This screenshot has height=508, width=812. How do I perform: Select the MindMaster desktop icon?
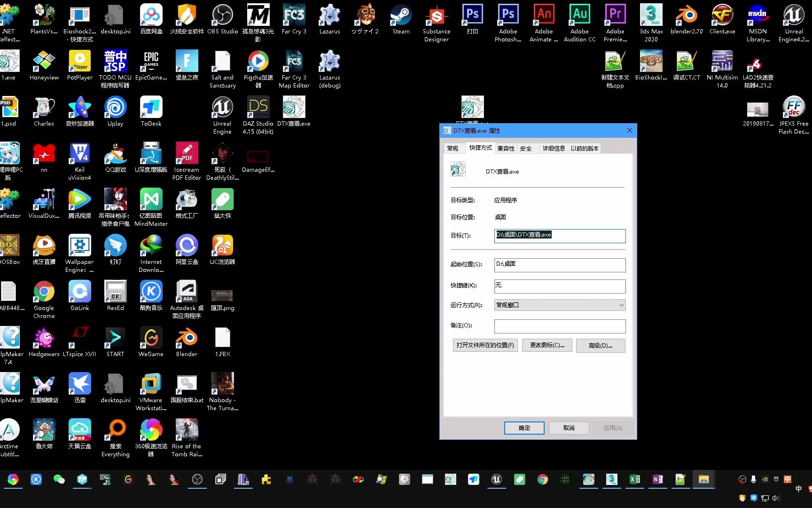click(x=151, y=208)
